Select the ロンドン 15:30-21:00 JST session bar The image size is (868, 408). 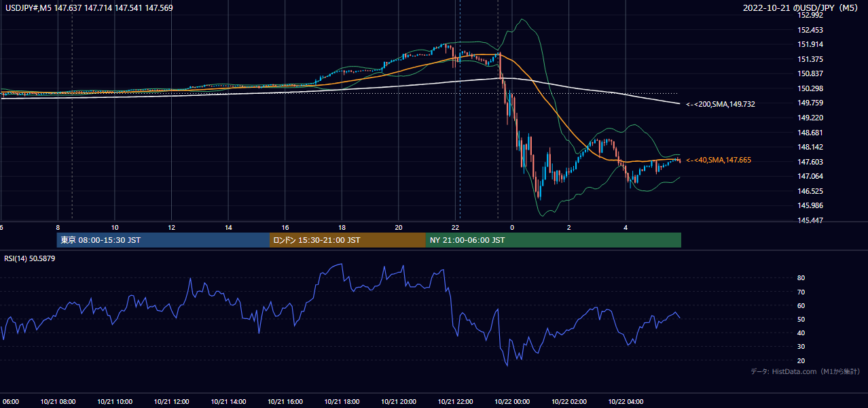coord(348,240)
